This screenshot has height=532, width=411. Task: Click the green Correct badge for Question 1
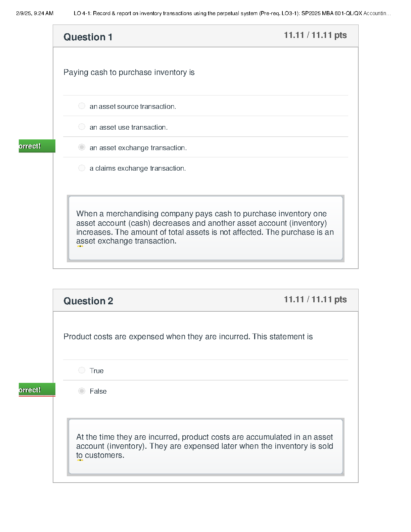coord(37,146)
